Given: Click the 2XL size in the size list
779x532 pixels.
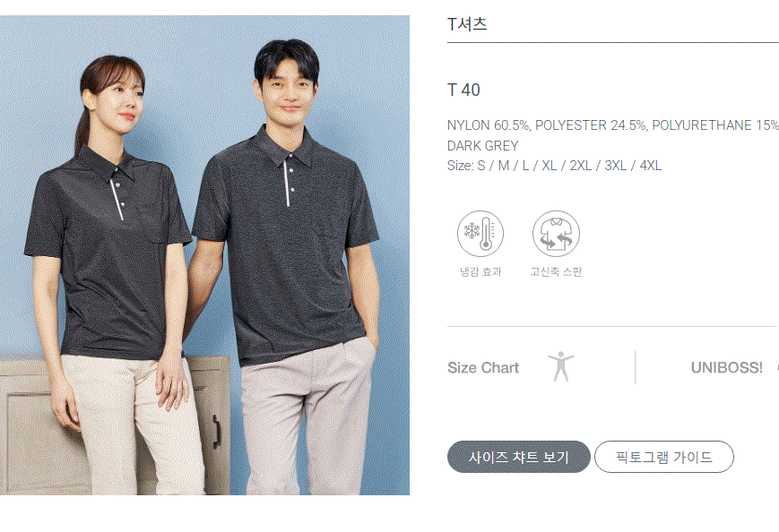Looking at the screenshot, I should point(580,166).
